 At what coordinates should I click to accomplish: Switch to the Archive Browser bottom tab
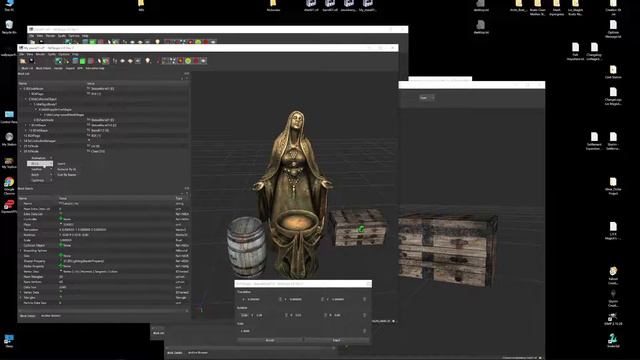[51, 316]
